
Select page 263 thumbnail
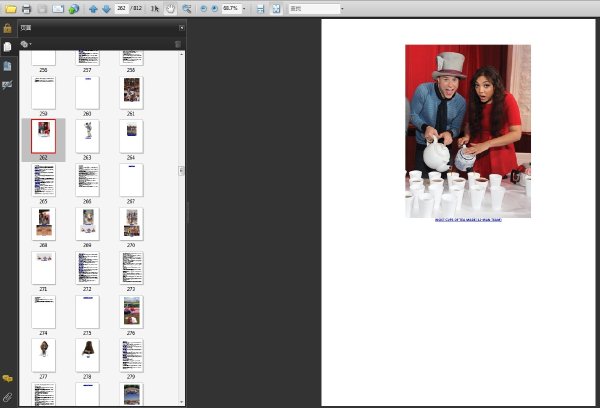(x=87, y=137)
